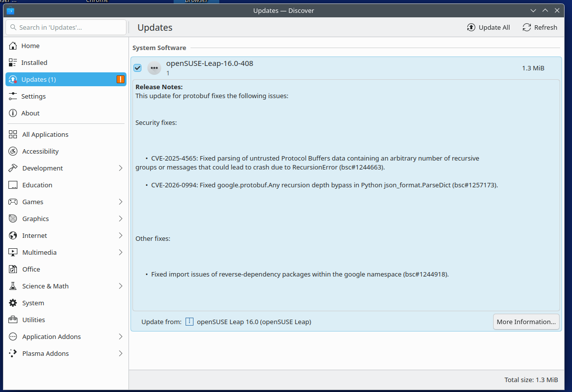Click the System gear icon
The height and width of the screenshot is (392, 572).
point(13,303)
